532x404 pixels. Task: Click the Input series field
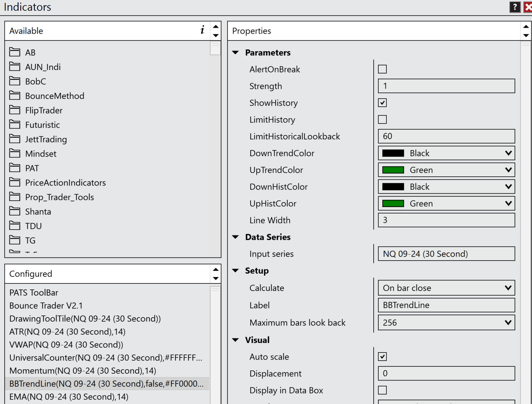446,254
